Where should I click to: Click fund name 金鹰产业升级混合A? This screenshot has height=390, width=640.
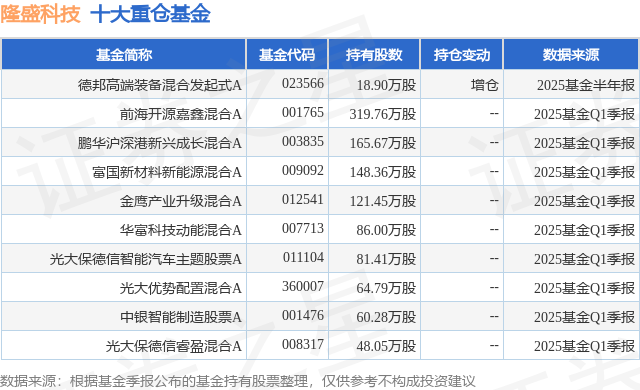click(180, 201)
